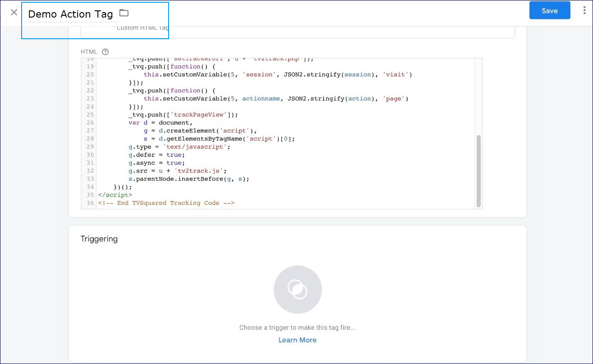Click the HTML code editor scrollbar
Viewport: 593px width, 364px height.
pyautogui.click(x=478, y=170)
